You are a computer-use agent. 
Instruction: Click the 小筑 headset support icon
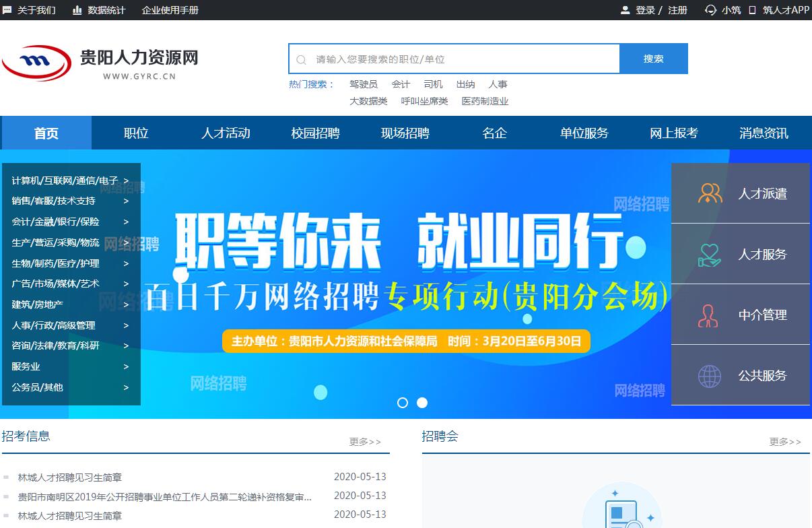[710, 10]
